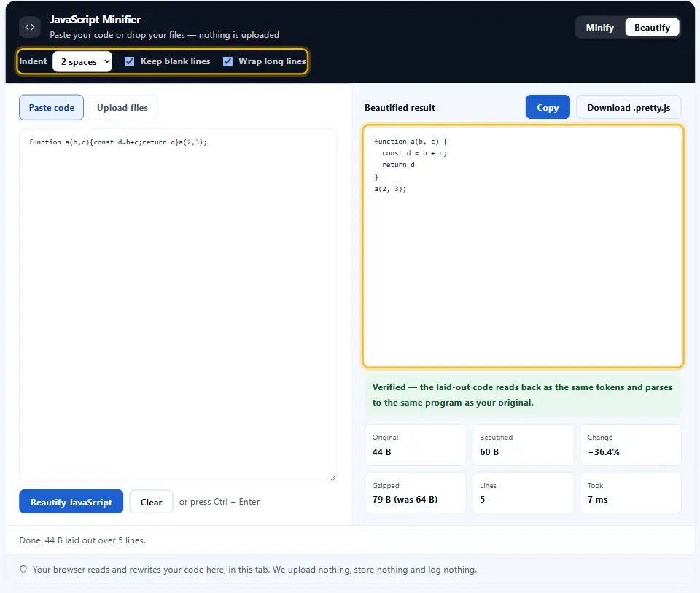Click 'or press Ctrl + Enter' hint
Viewport: 700px width, 593px height.
(x=219, y=502)
